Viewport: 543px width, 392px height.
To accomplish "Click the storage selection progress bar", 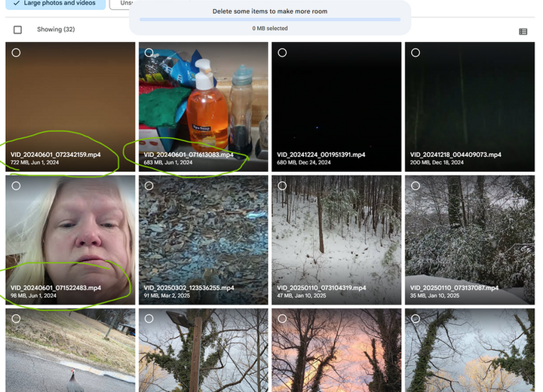I will pos(270,20).
